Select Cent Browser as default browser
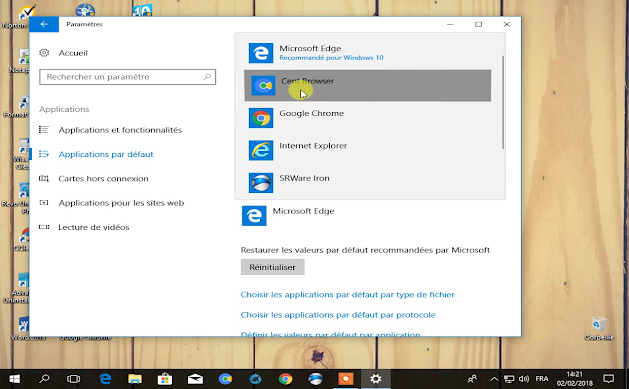 [367, 85]
